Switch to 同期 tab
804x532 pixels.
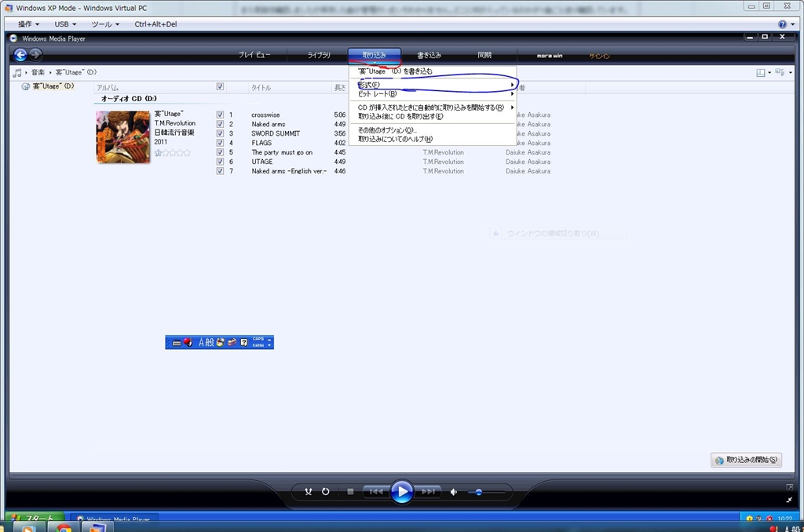[484, 55]
